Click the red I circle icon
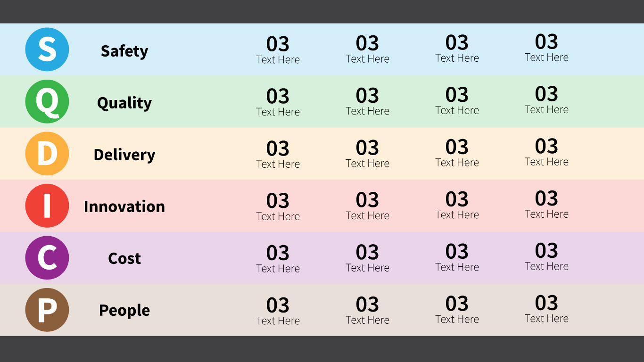The height and width of the screenshot is (362, 644). click(47, 206)
